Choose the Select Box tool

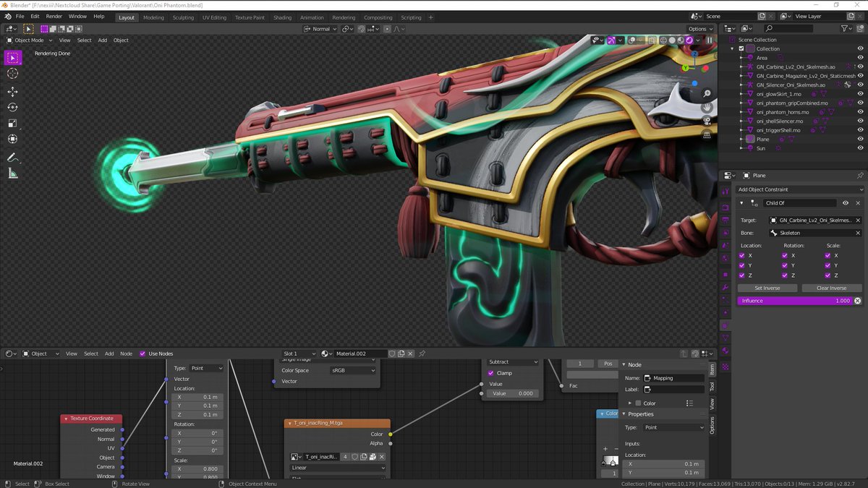12,57
